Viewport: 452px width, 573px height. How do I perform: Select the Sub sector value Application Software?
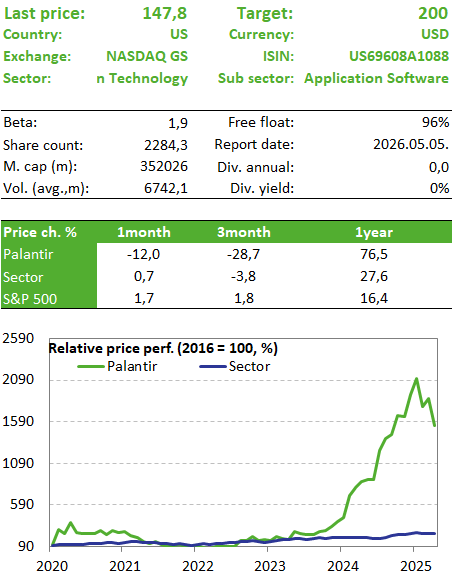click(376, 78)
